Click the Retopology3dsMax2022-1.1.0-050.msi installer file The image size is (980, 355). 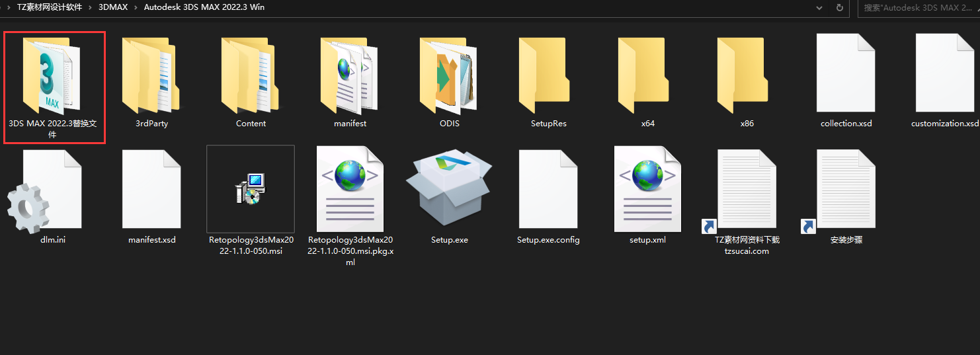251,192
